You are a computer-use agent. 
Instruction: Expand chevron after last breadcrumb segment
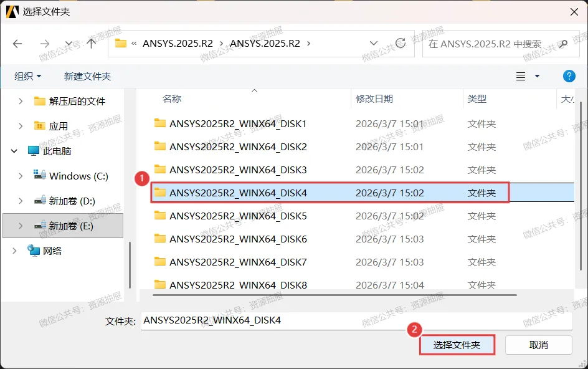[x=308, y=44]
